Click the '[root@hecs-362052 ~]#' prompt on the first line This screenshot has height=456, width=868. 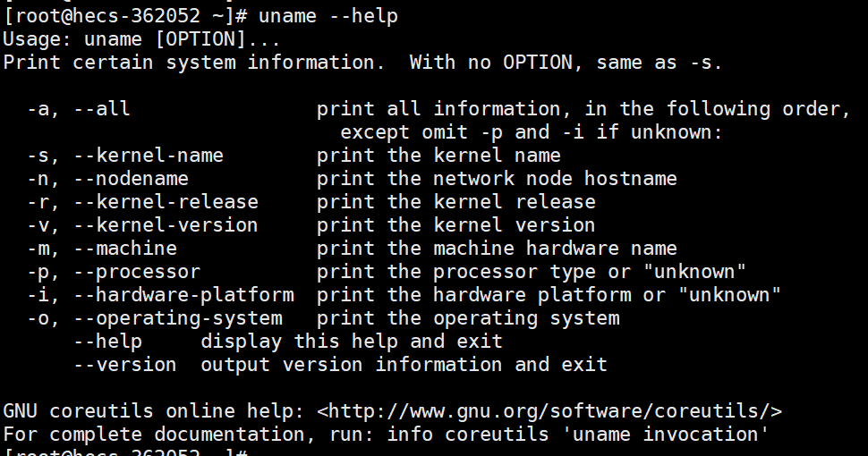pyautogui.click(x=124, y=16)
